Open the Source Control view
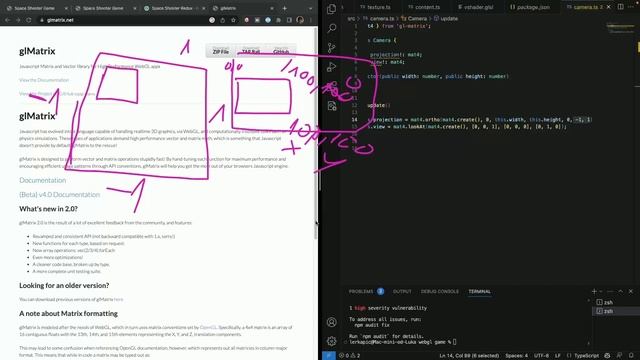This screenshot has width=640, height=360. coord(332,47)
